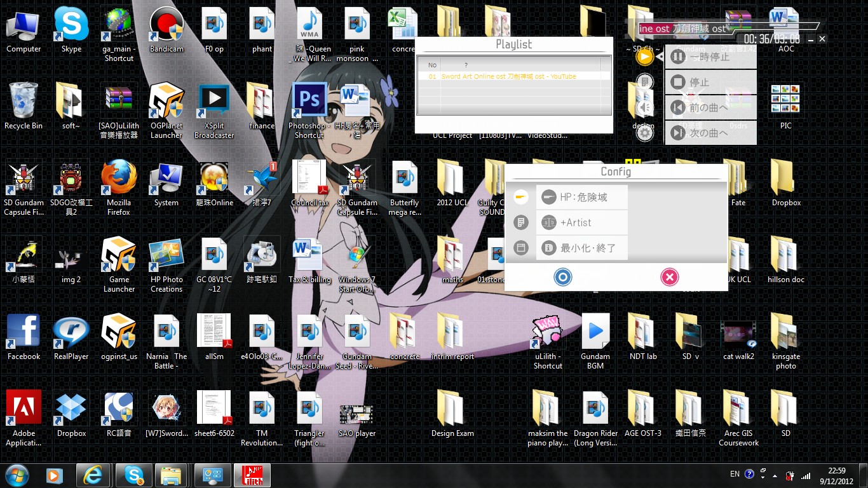
Task: Select the PIC folder icon
Action: pos(786,107)
